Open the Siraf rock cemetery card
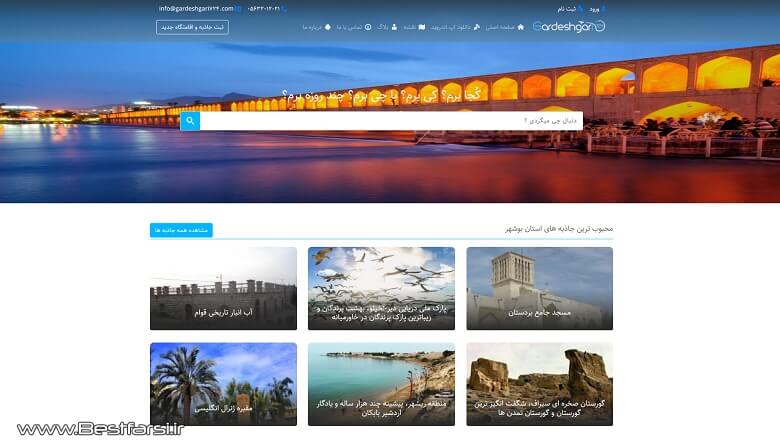Image resolution: width=780 pixels, height=445 pixels. coord(539,384)
